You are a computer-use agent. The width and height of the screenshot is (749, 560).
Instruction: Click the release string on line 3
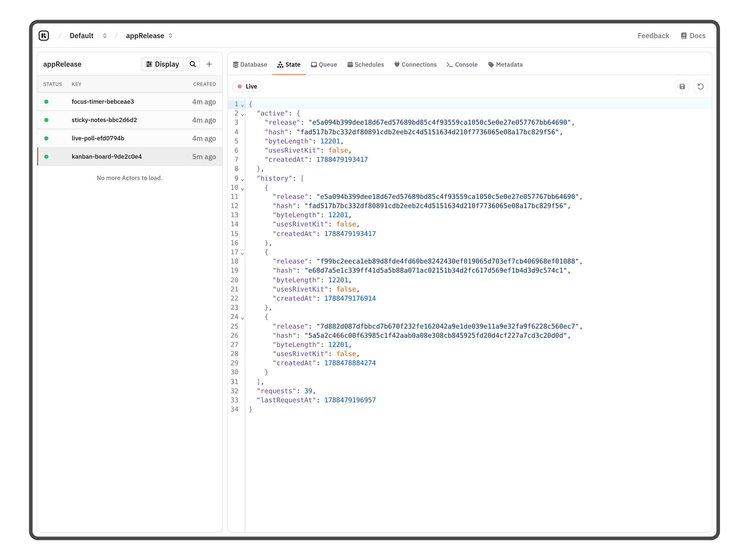[x=440, y=122]
